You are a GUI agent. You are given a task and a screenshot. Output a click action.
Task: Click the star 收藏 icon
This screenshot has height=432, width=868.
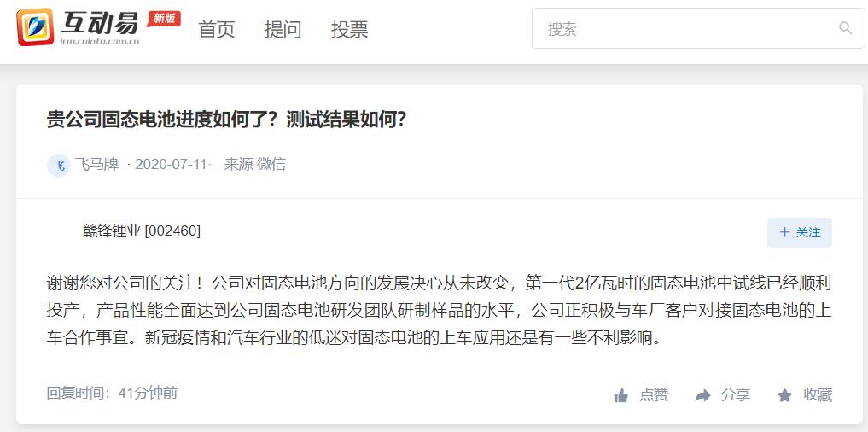(784, 395)
